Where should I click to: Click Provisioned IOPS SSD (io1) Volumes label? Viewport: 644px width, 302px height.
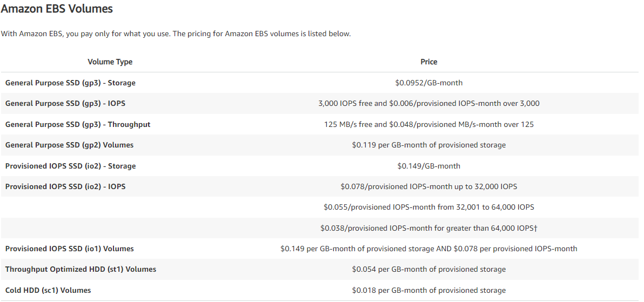[69, 249]
